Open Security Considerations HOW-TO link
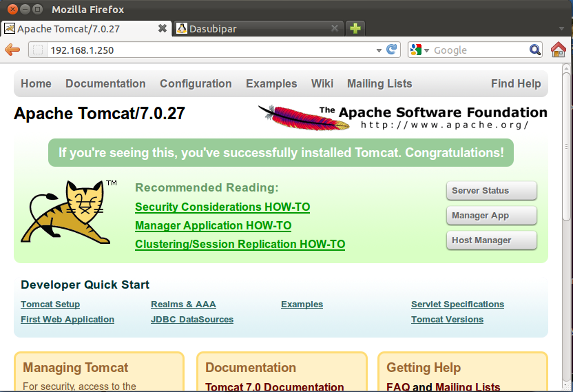Image resolution: width=573 pixels, height=392 pixels. [x=222, y=207]
